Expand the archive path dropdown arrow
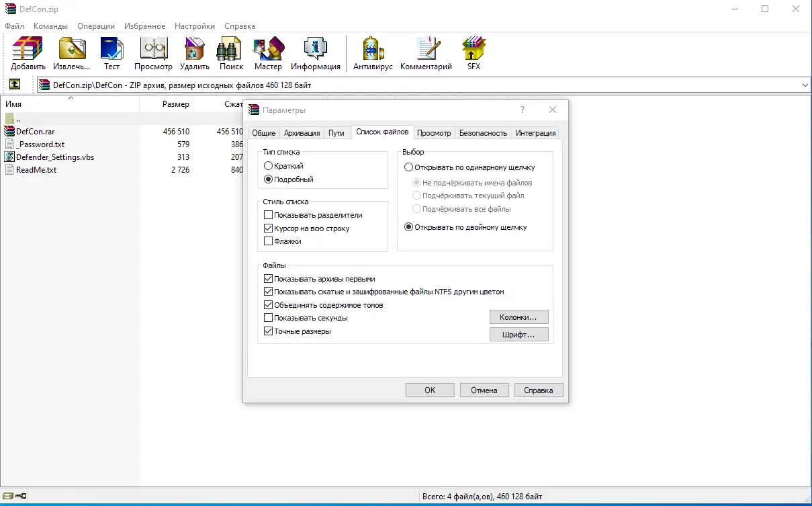This screenshot has width=812, height=506. point(805,85)
